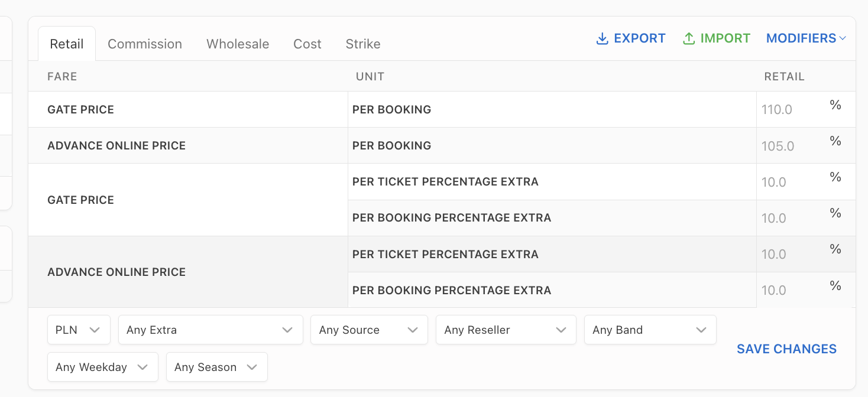The image size is (868, 397).
Task: Click the first GATE PRICE fare row
Action: [x=188, y=109]
